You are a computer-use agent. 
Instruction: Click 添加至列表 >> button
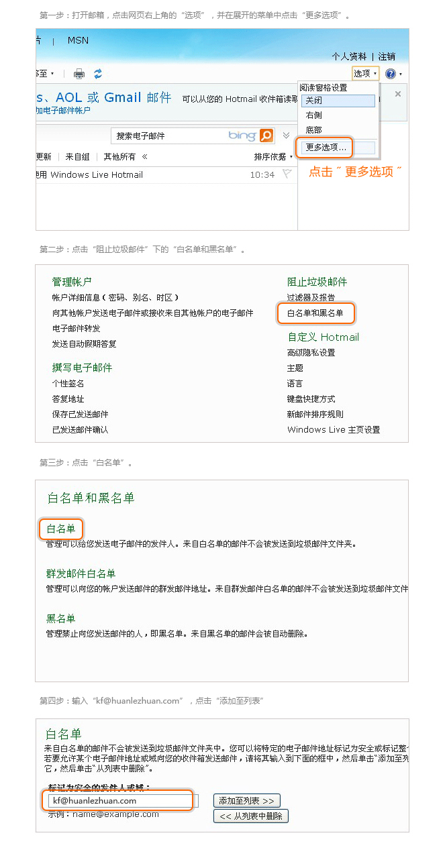(247, 800)
